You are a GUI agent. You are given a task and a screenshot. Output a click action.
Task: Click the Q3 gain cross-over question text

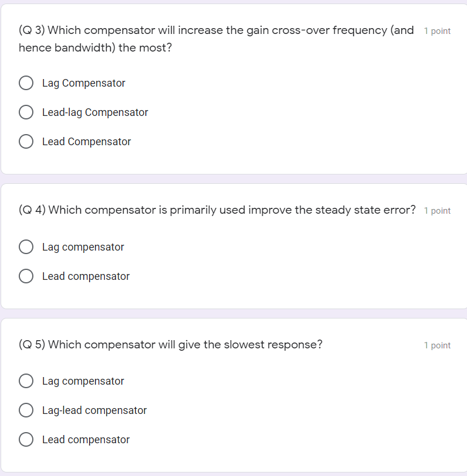216,39
